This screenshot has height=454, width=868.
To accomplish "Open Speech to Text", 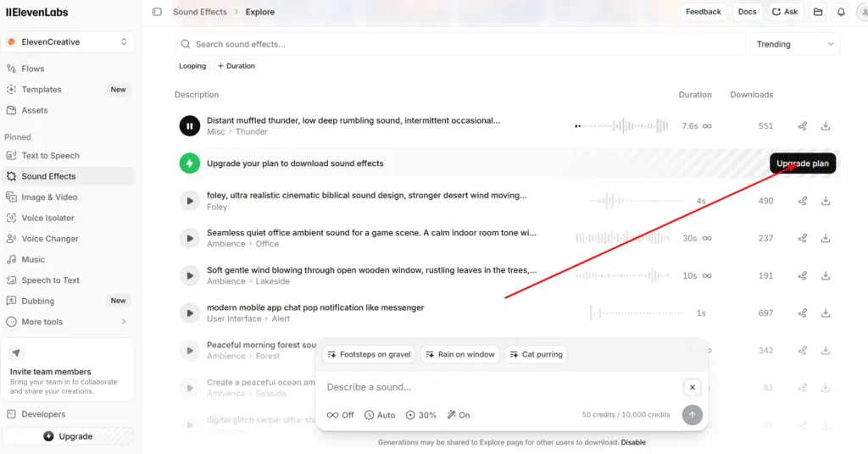I will click(x=68, y=280).
